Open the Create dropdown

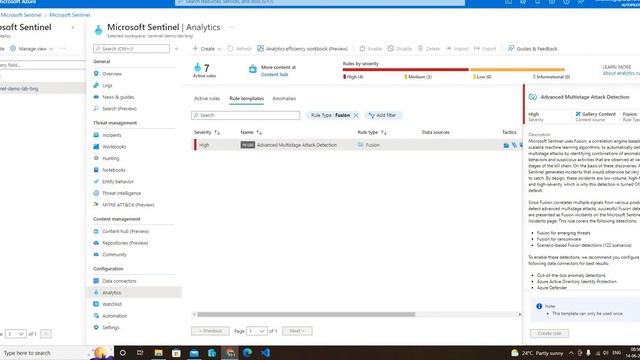point(207,49)
